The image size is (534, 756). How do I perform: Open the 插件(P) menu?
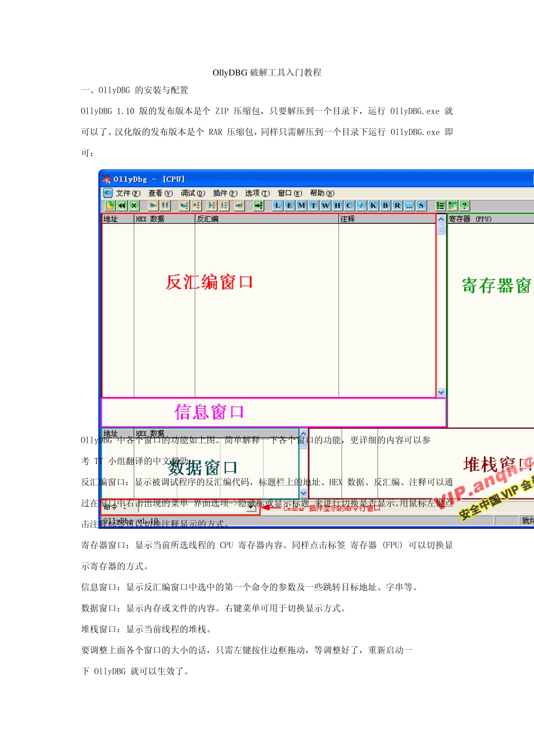(225, 193)
